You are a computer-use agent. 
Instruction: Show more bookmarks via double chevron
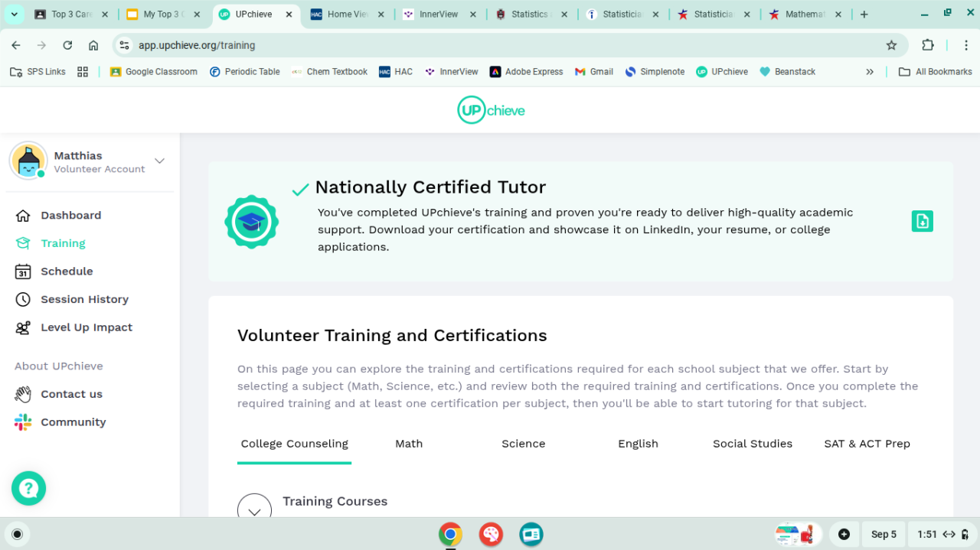(870, 72)
